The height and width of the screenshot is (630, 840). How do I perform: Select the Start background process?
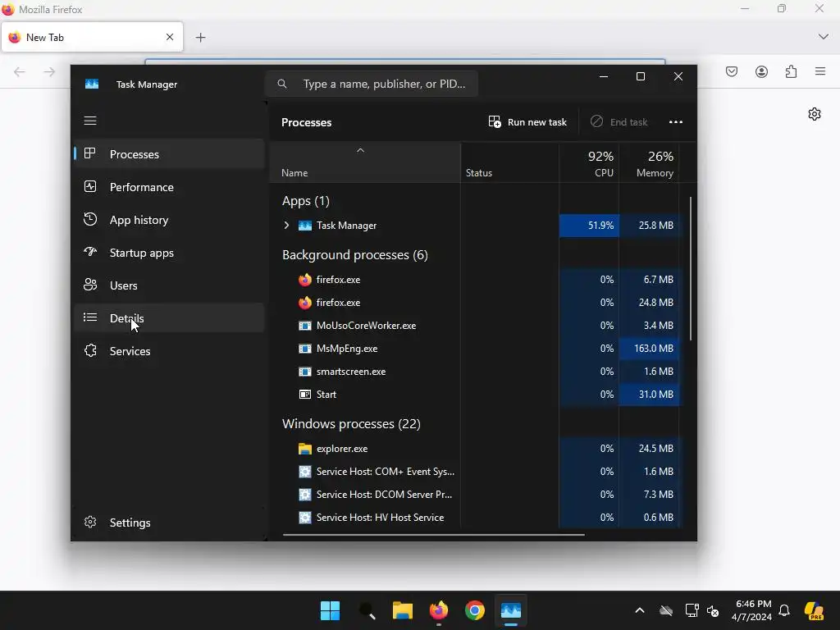475,395
